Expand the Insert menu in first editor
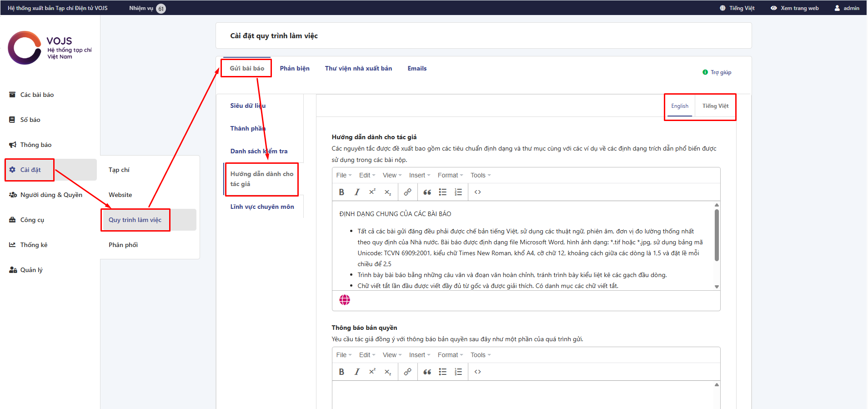This screenshot has width=868, height=409. [419, 175]
